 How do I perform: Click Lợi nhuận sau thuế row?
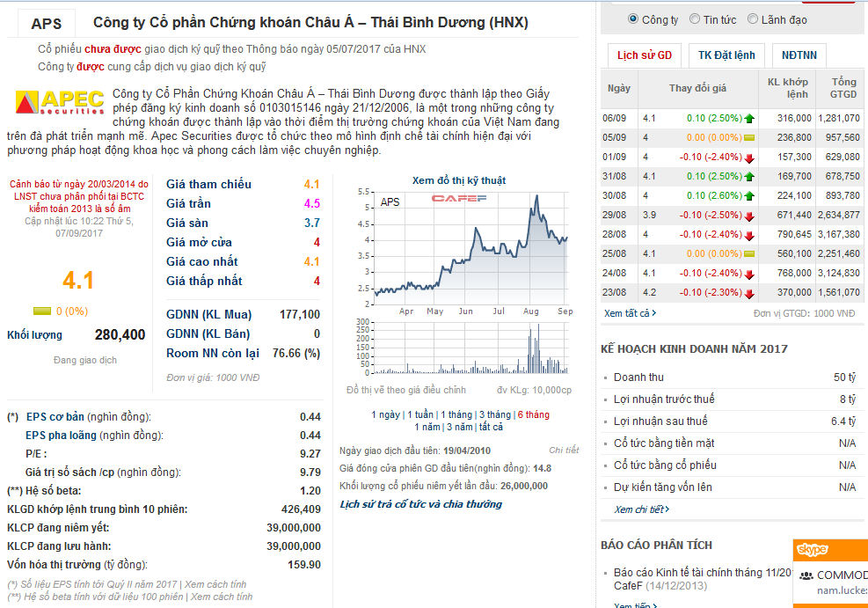pyautogui.click(x=731, y=421)
